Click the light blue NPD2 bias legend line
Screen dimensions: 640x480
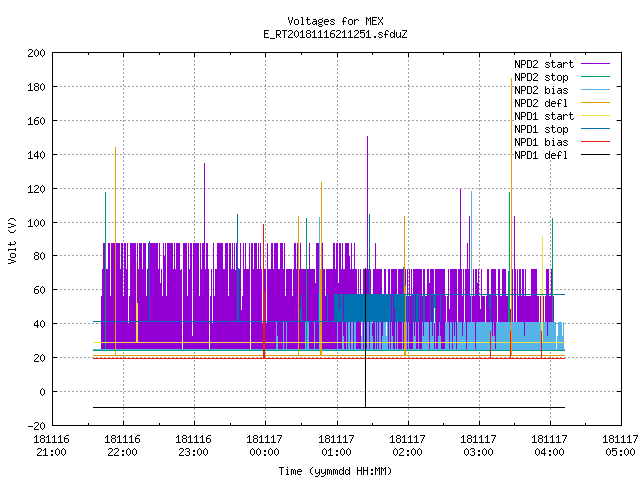[595, 89]
